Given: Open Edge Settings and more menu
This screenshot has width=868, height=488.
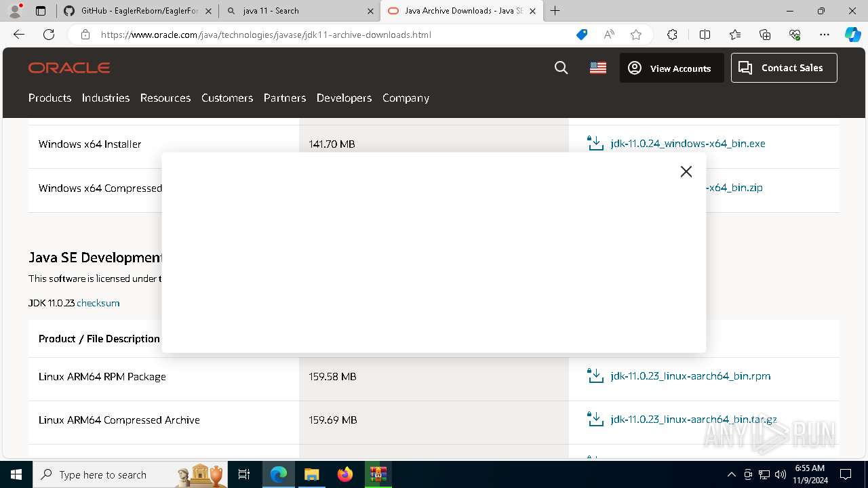Looking at the screenshot, I should tap(825, 35).
